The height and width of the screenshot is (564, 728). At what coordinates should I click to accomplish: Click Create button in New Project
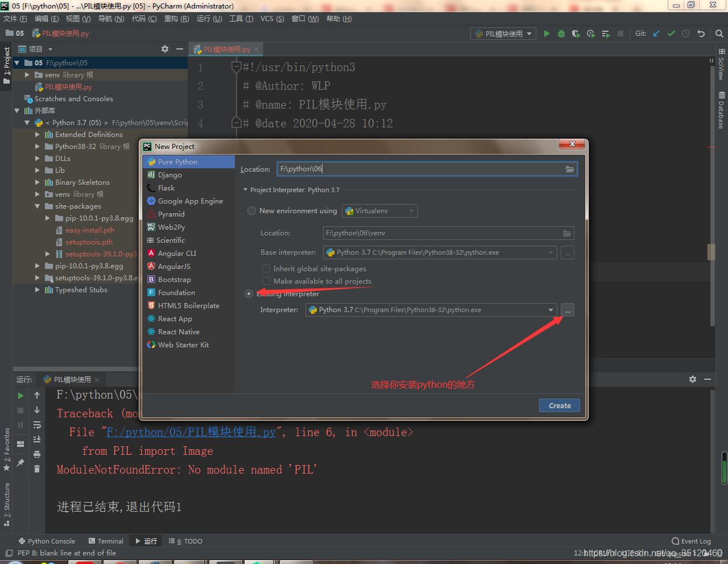coord(560,405)
